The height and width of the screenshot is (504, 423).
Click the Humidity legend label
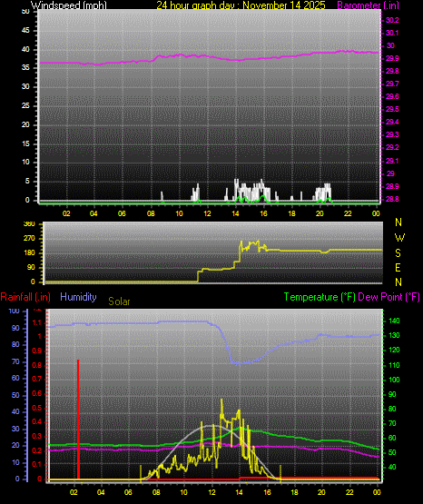tap(78, 297)
